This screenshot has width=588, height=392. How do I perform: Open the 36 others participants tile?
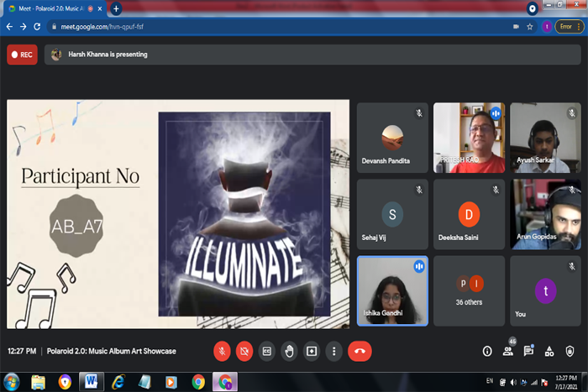pos(469,291)
